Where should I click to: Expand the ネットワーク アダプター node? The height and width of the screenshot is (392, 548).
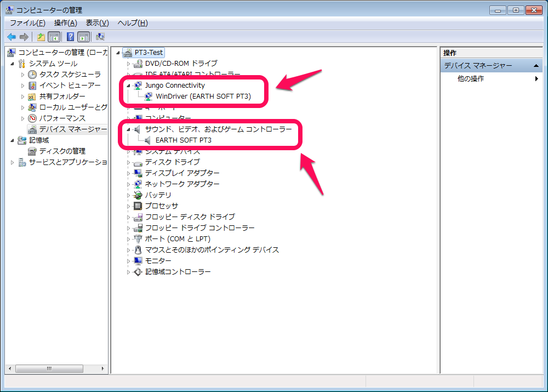coord(128,184)
